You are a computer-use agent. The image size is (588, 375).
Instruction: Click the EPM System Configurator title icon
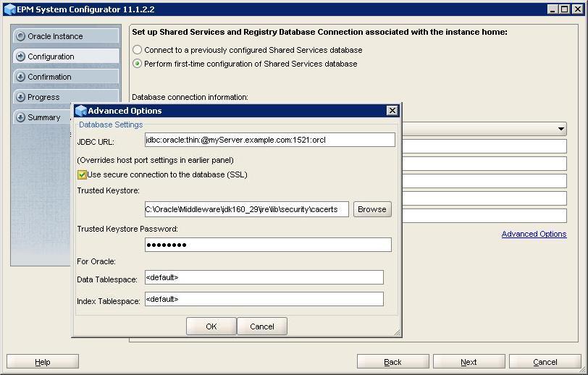tap(9, 9)
